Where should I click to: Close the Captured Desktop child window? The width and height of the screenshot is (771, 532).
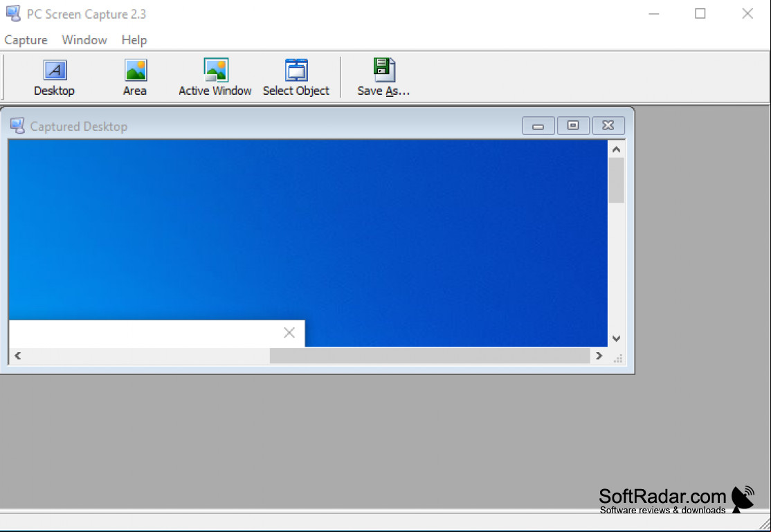click(x=608, y=126)
